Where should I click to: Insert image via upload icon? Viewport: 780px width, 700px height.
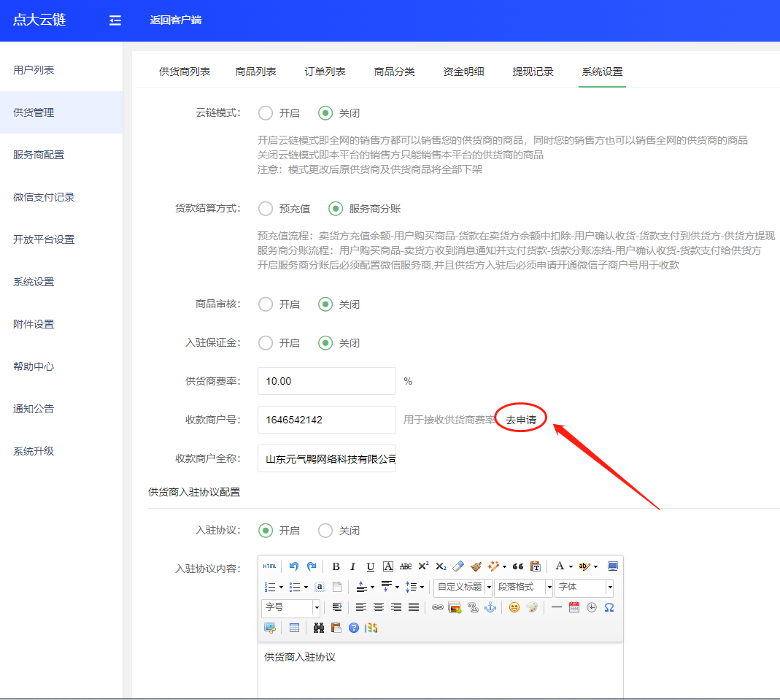coord(455,607)
